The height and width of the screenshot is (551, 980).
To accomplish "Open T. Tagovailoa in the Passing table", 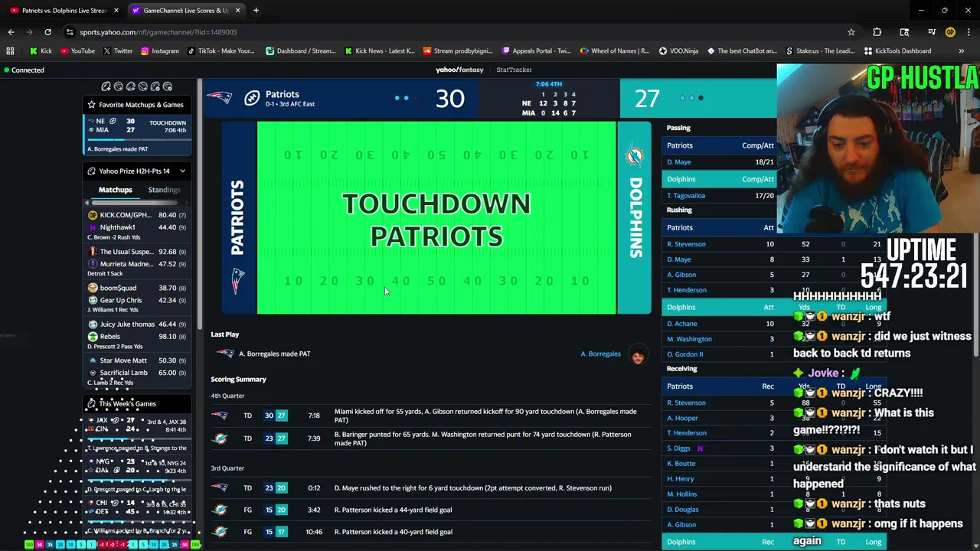I will 686,195.
